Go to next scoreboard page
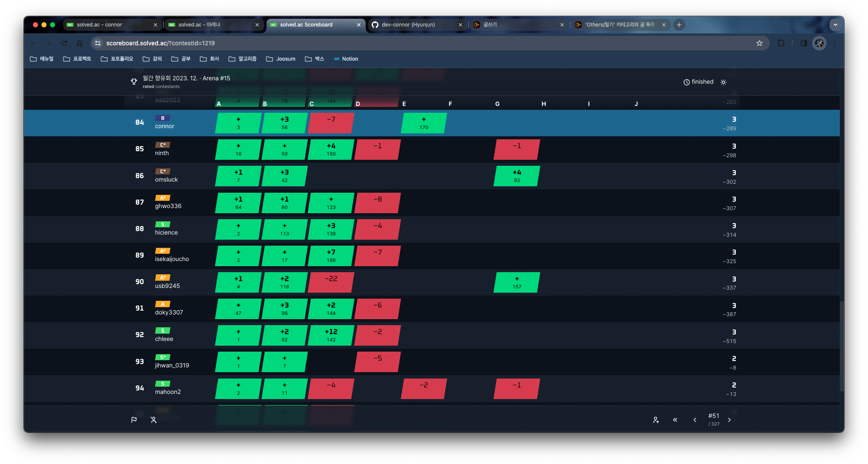The width and height of the screenshot is (868, 464). click(x=730, y=420)
